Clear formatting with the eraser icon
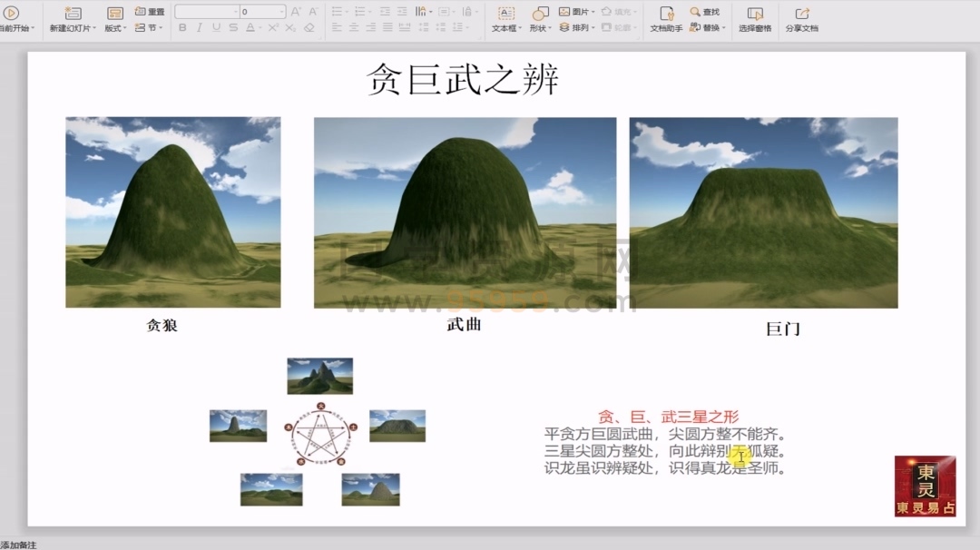This screenshot has width=980, height=550. point(309,27)
